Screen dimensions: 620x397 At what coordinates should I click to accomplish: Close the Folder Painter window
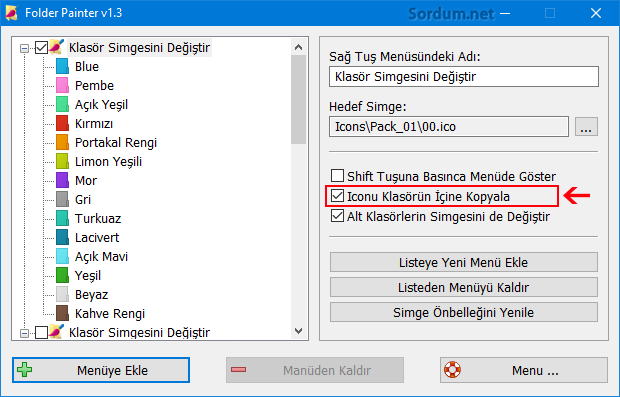[x=596, y=13]
